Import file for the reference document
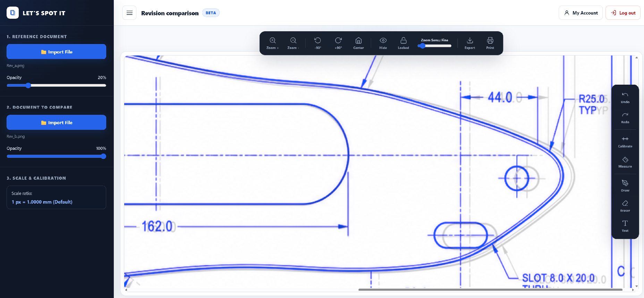The width and height of the screenshot is (644, 298). (x=56, y=52)
